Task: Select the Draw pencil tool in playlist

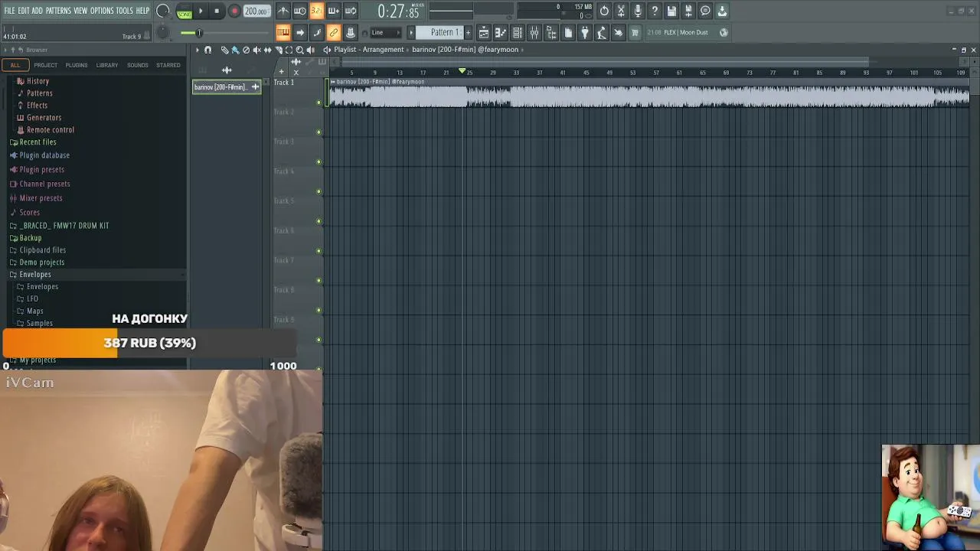Action: coord(224,50)
